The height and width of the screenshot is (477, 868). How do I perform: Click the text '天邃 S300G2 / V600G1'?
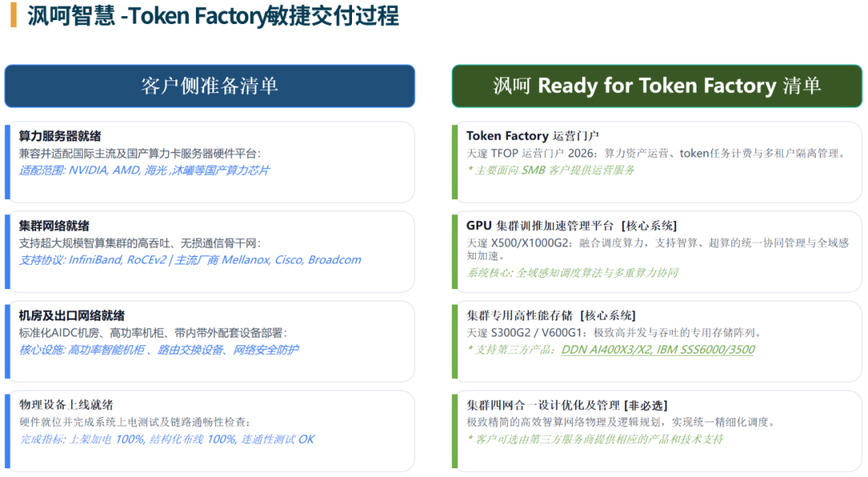(526, 332)
